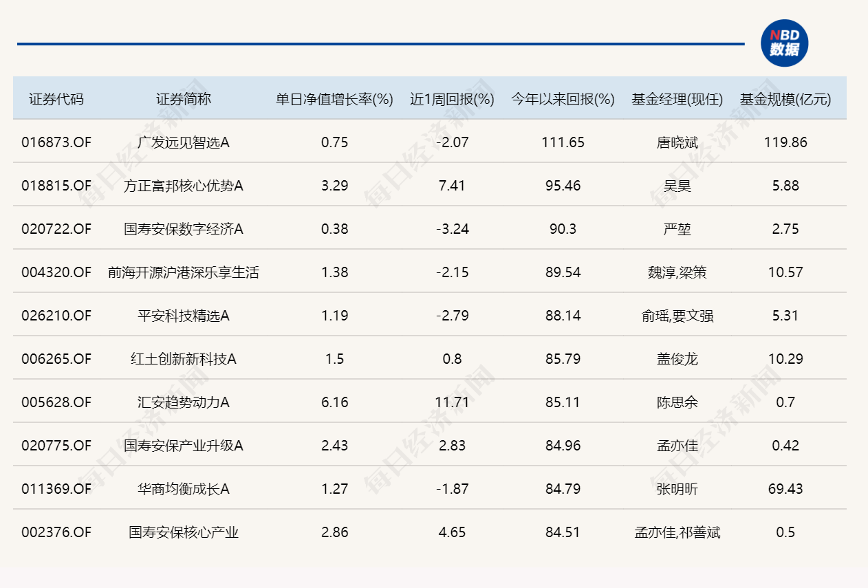Click fund name 汇安趋势动力A
This screenshot has width=868, height=588.
pyautogui.click(x=184, y=402)
